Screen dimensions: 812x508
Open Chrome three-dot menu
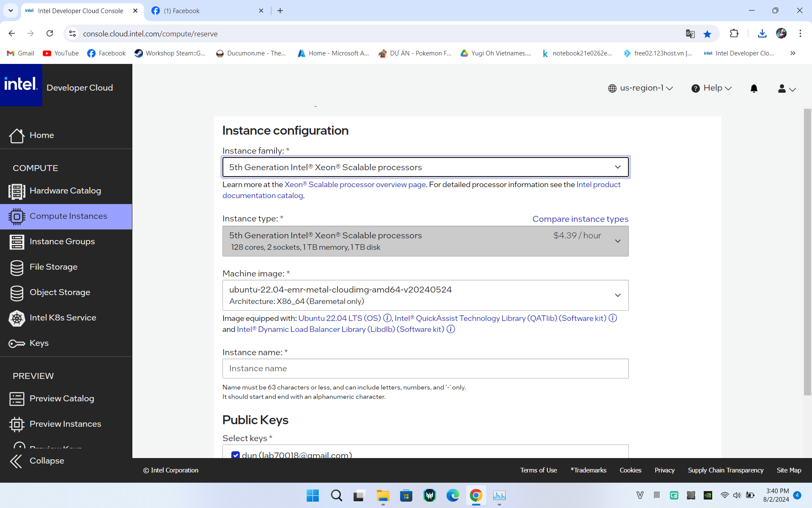tap(800, 33)
